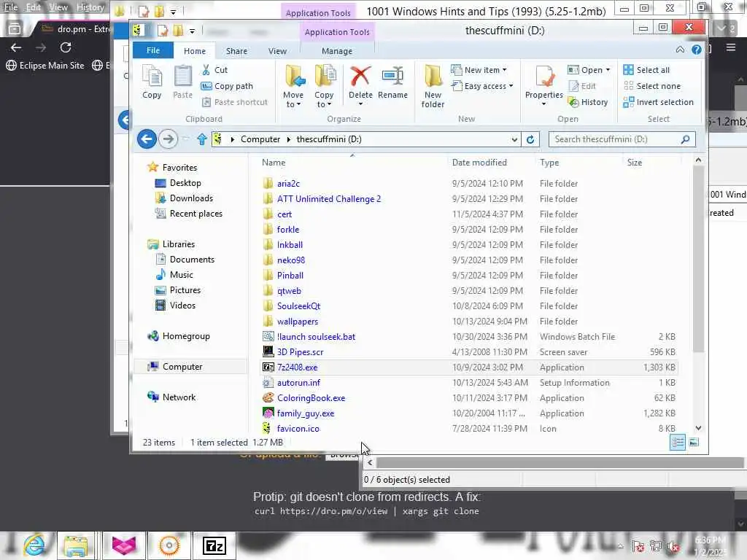The image size is (747, 560).
Task: Click Paste shortcut in the ribbon
Action: click(234, 102)
